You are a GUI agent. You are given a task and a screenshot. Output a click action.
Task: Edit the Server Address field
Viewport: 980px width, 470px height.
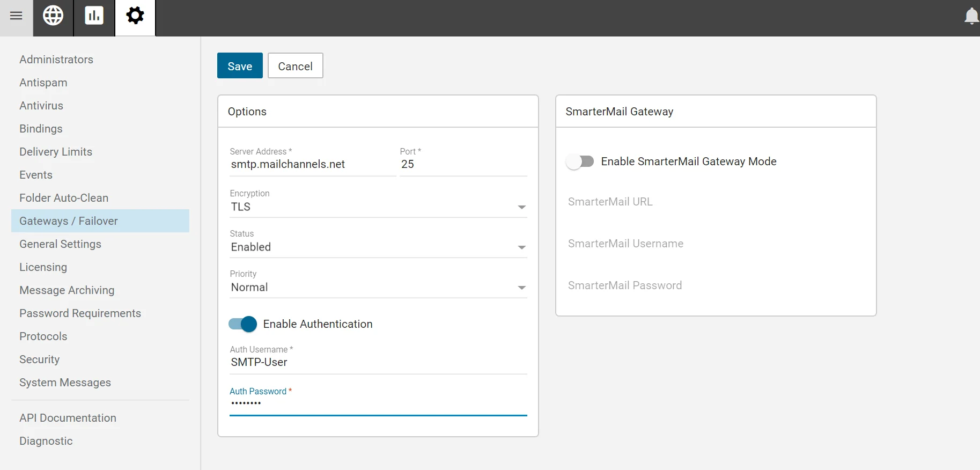(313, 164)
